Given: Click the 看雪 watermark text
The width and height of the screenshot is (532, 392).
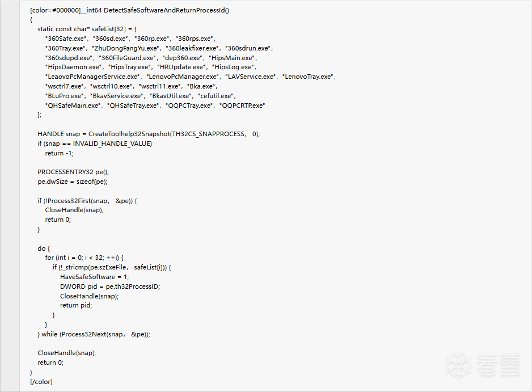Looking at the screenshot, I should [498, 365].
